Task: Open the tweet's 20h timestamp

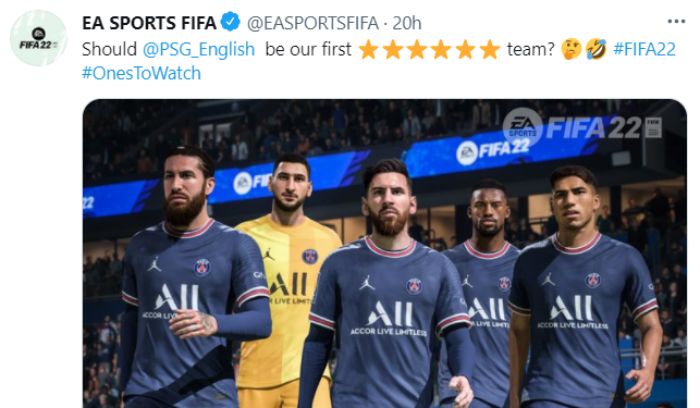Action: [x=407, y=23]
